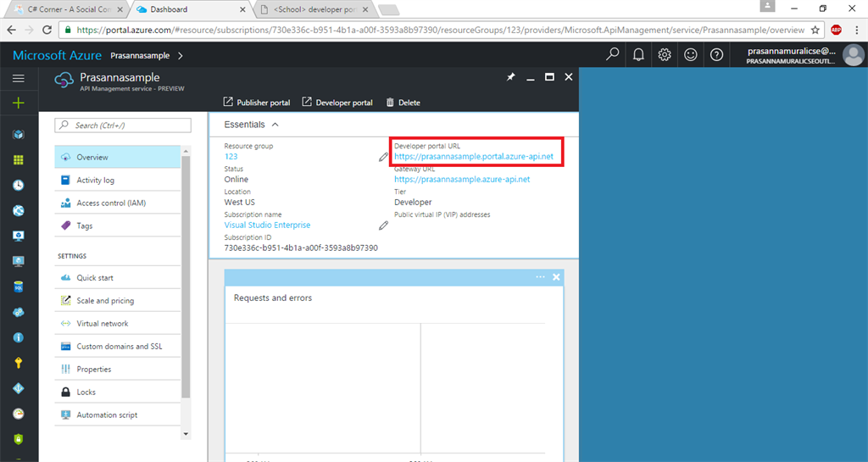This screenshot has width=868, height=462.
Task: Close the Requests and errors tile
Action: [556, 276]
